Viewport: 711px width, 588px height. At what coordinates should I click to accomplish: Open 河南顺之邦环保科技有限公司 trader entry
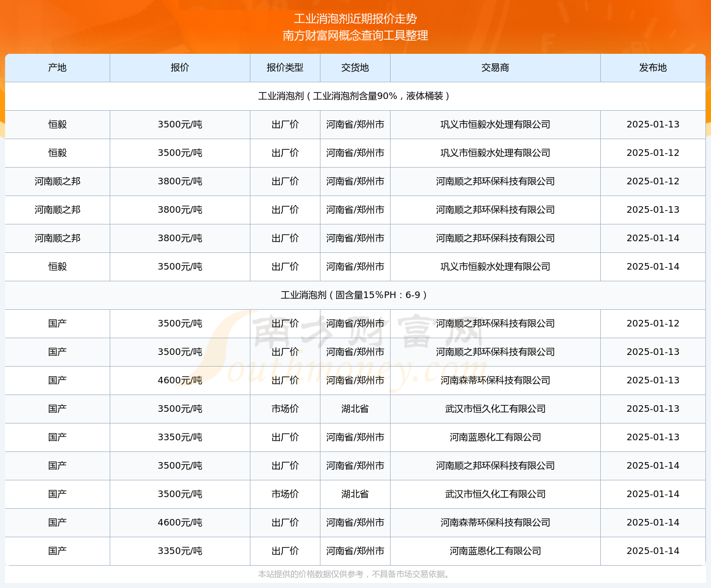coord(495,181)
